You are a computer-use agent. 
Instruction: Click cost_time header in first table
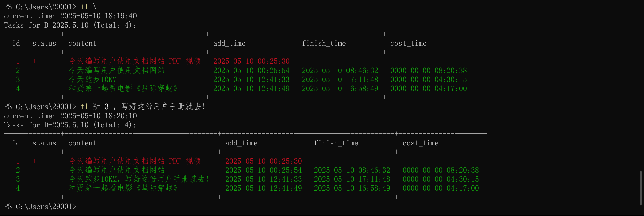point(409,43)
